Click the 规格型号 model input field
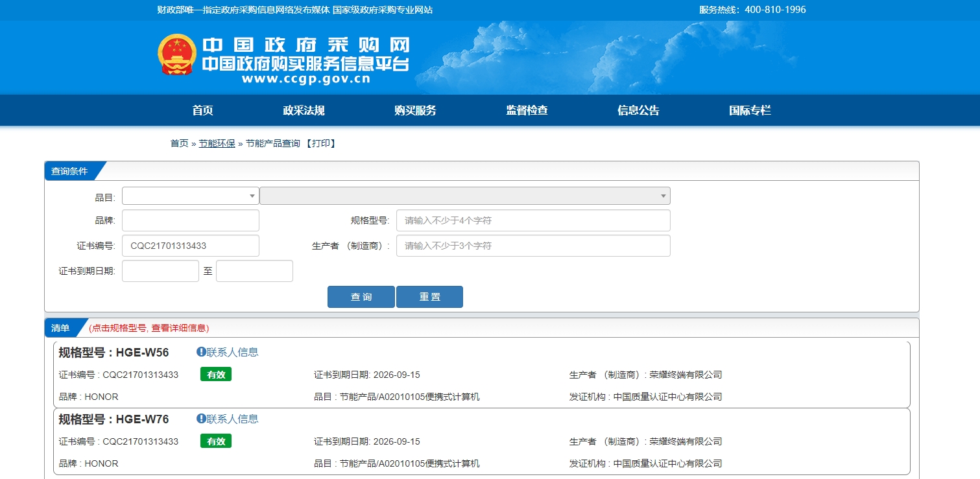The image size is (980, 479). coord(532,220)
